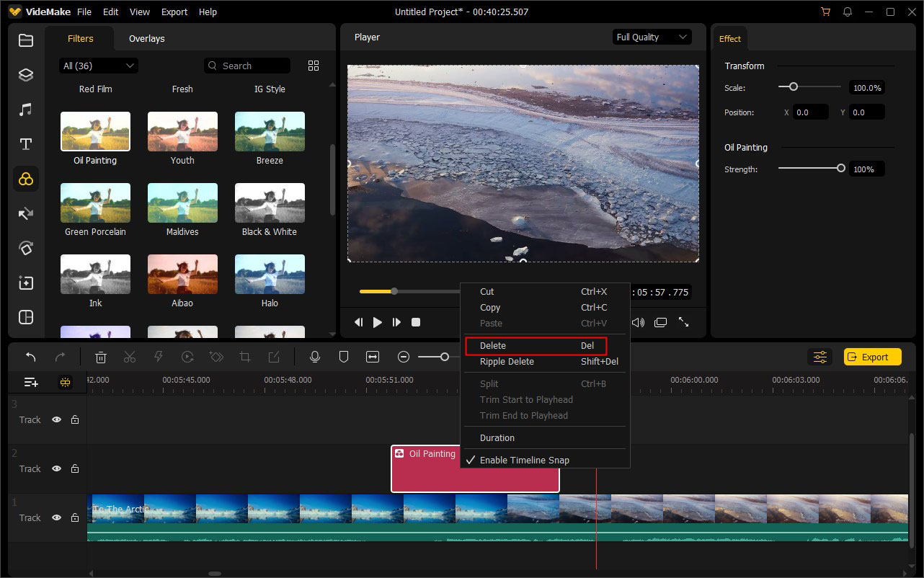Click the Oil Painting Strength slider handle
924x578 pixels.
click(x=840, y=169)
